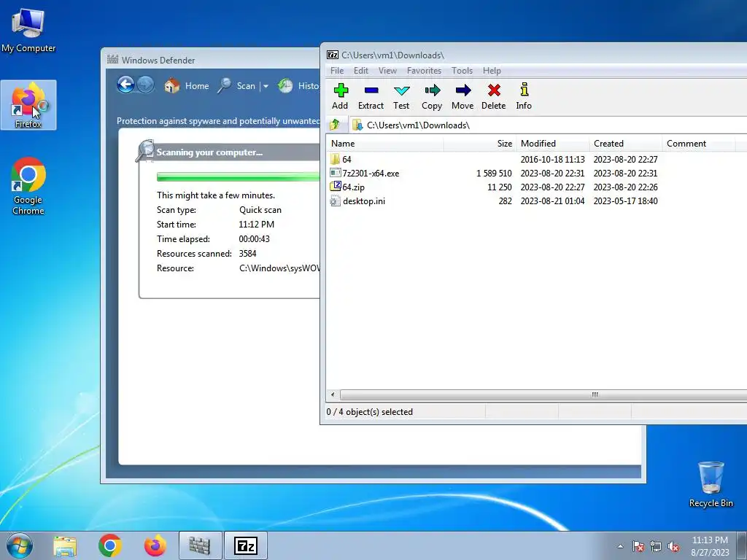Open Home in Windows Defender
747x560 pixels.
[187, 86]
